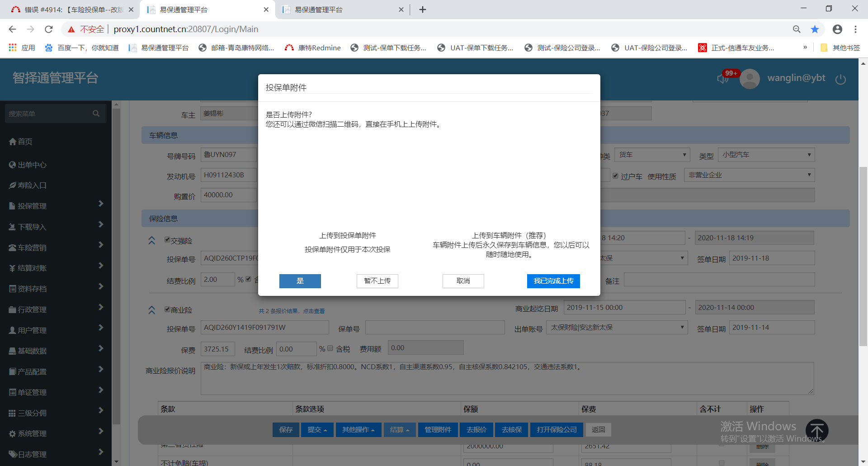The height and width of the screenshot is (466, 868).
Task: Click the notification speaker icon with 99+ badge
Action: [x=723, y=79]
